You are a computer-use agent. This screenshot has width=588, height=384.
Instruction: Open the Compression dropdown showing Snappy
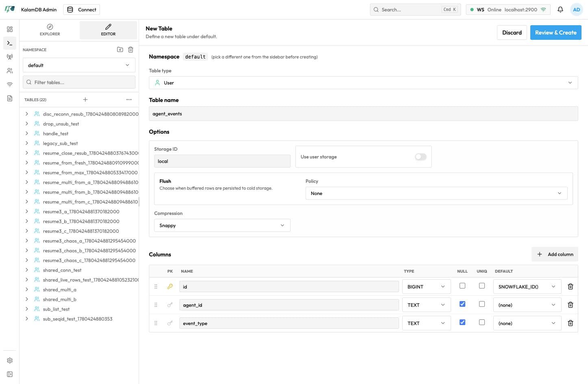(x=222, y=226)
